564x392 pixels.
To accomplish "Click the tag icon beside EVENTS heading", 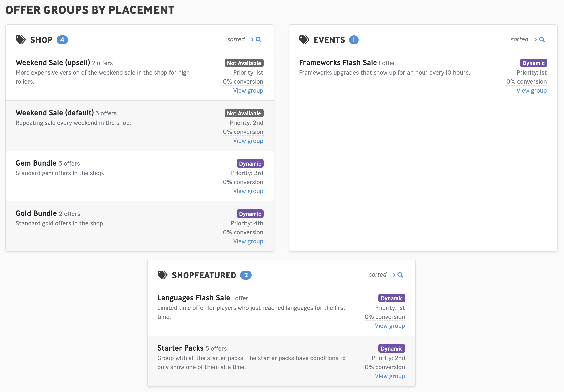I will [x=304, y=40].
